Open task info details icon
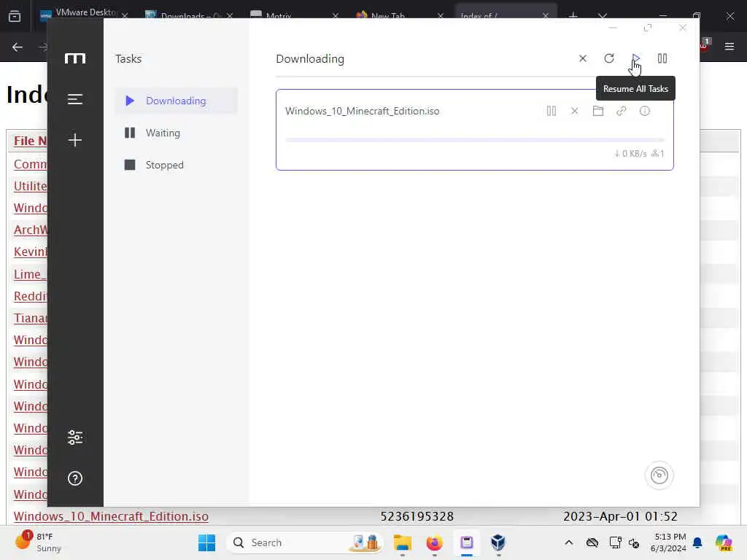The image size is (747, 560). point(645,111)
